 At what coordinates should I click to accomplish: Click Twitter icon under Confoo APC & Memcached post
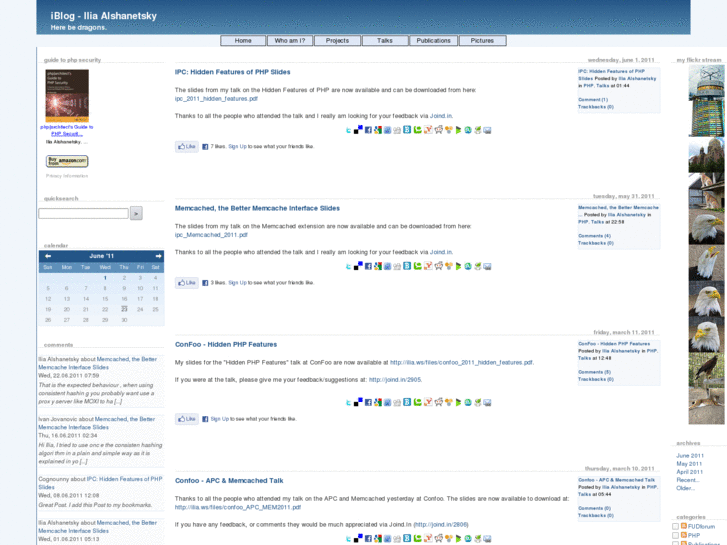point(348,539)
